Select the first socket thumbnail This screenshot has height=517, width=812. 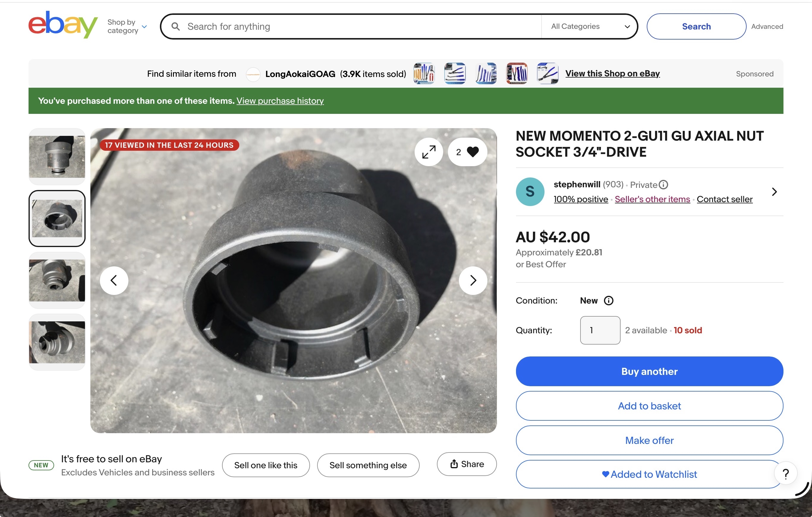click(x=57, y=157)
